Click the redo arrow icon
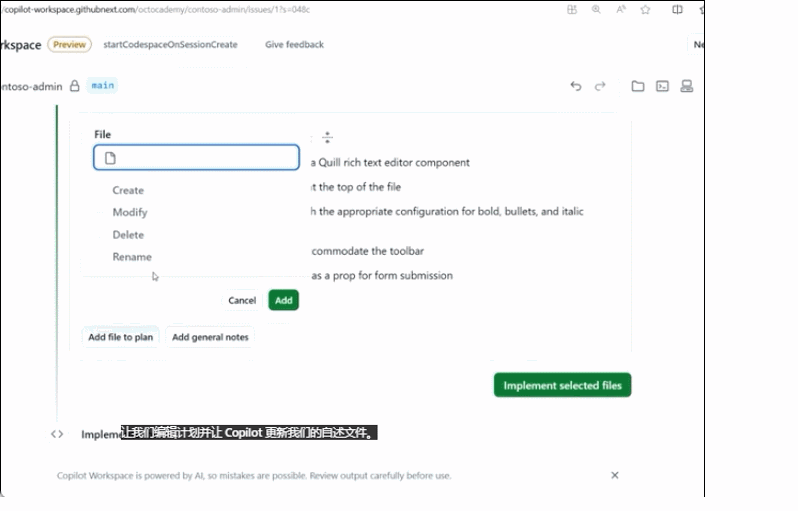This screenshot has height=511, width=798. pos(600,86)
